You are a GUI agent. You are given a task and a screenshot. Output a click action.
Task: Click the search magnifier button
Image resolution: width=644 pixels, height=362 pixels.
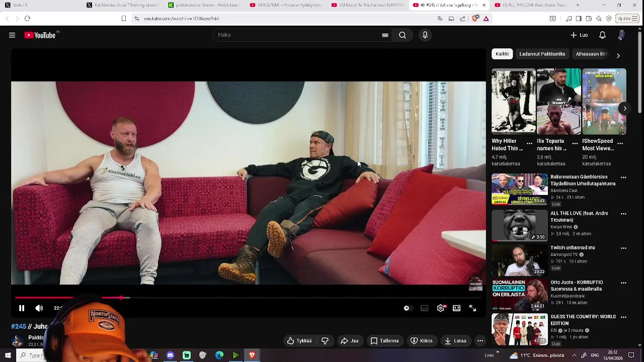[403, 35]
